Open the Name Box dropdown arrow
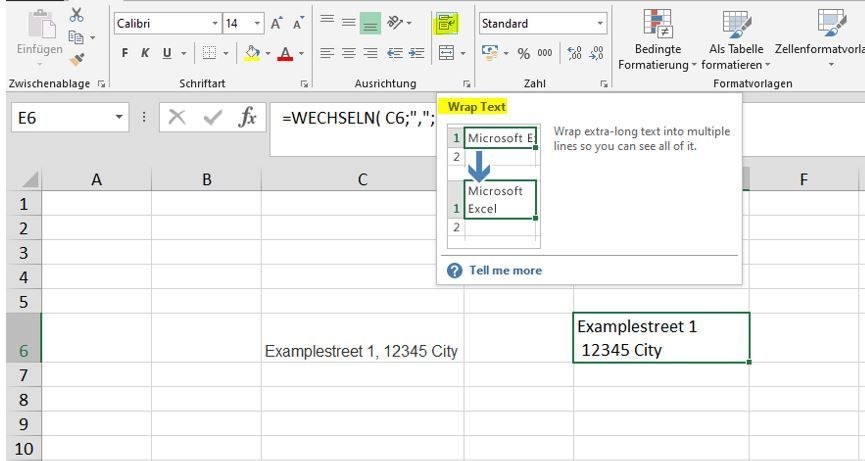Viewport: 865px width, 461px height. pos(119,117)
